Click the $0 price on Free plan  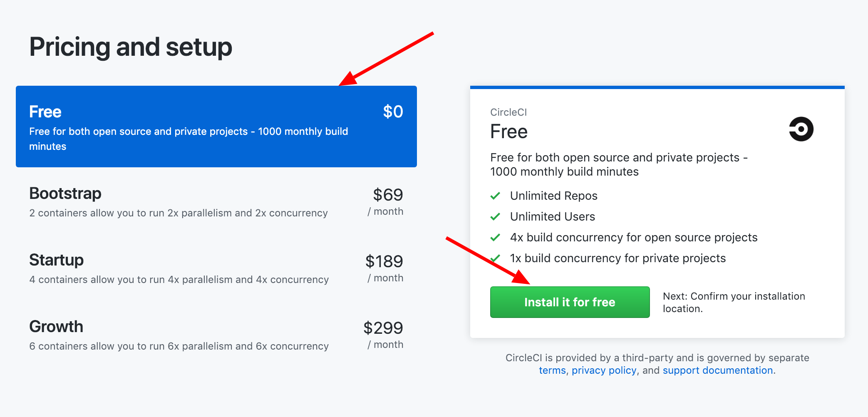point(393,112)
